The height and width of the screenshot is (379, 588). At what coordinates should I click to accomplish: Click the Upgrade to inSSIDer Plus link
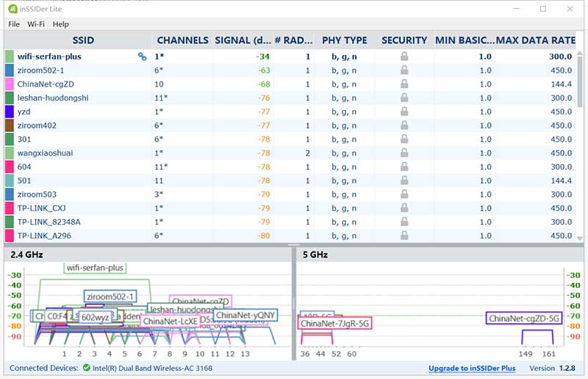[472, 368]
